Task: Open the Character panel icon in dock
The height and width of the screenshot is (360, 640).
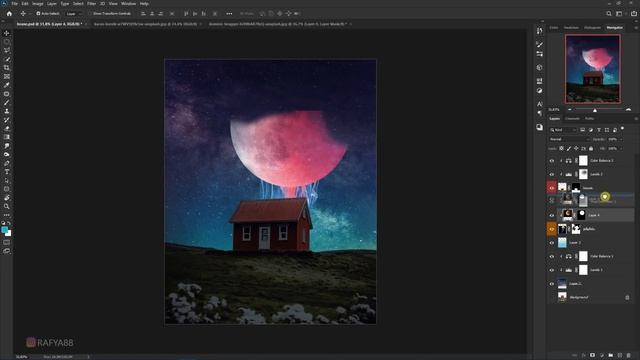Action: pos(540,104)
